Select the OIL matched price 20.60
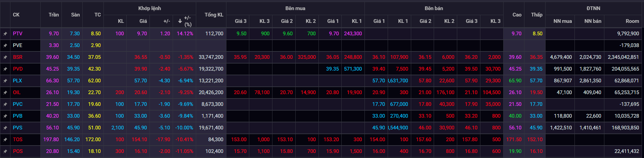Screen dimensions: 644x158 [140, 92]
